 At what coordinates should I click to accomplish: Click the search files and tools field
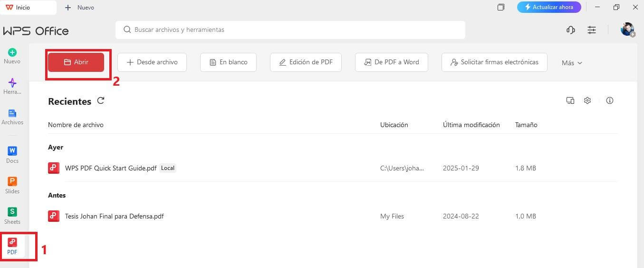pos(290,30)
